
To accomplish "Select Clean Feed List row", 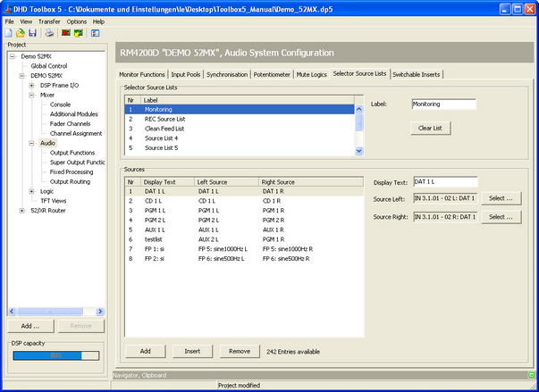I will [x=240, y=129].
